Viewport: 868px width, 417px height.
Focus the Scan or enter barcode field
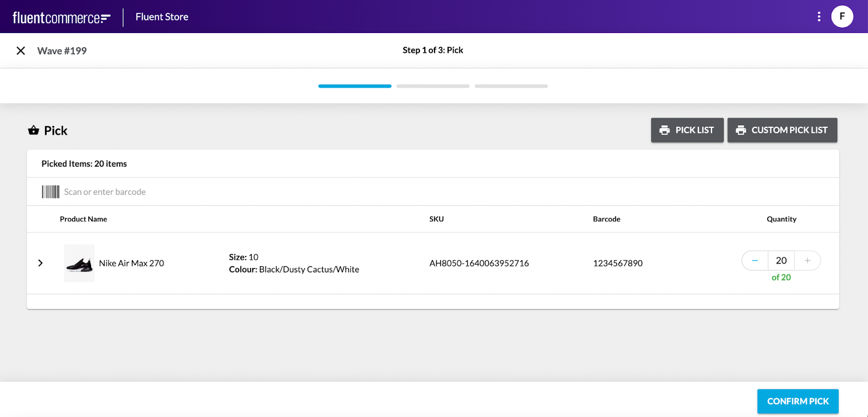click(x=217, y=192)
